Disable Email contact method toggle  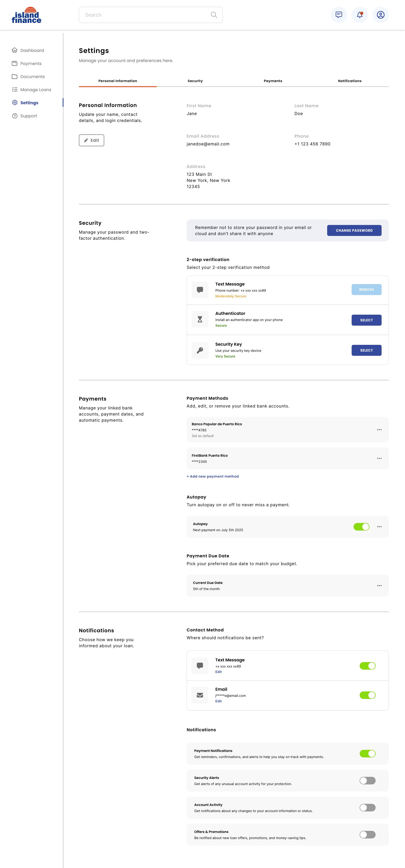pyautogui.click(x=367, y=695)
